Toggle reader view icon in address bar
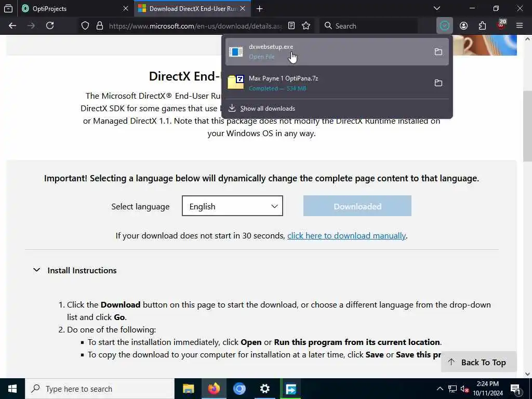 [x=291, y=26]
